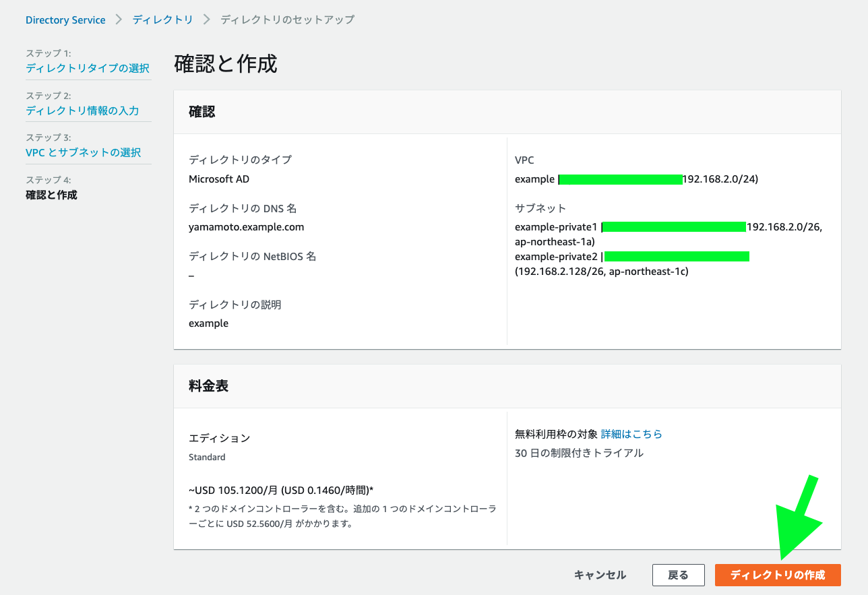Open the 詳細はこちら free tier link
868x595 pixels.
(631, 434)
